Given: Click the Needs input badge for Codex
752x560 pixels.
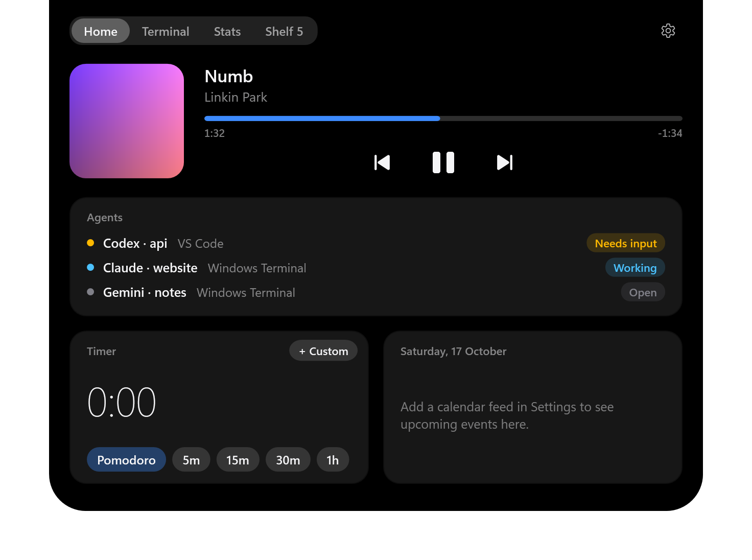Looking at the screenshot, I should (x=626, y=243).
